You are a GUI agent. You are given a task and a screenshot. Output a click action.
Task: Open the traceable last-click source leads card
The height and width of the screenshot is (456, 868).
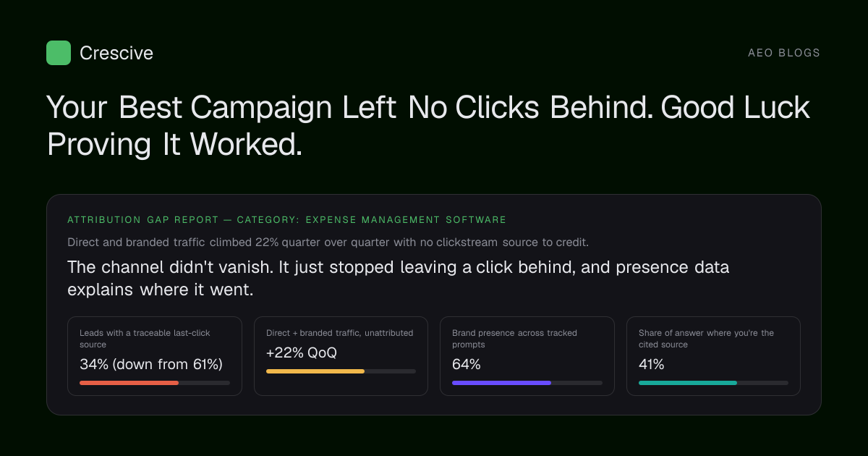[x=155, y=356]
